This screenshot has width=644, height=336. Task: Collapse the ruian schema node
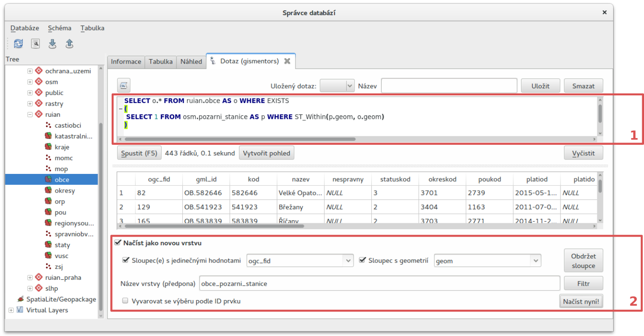(30, 114)
